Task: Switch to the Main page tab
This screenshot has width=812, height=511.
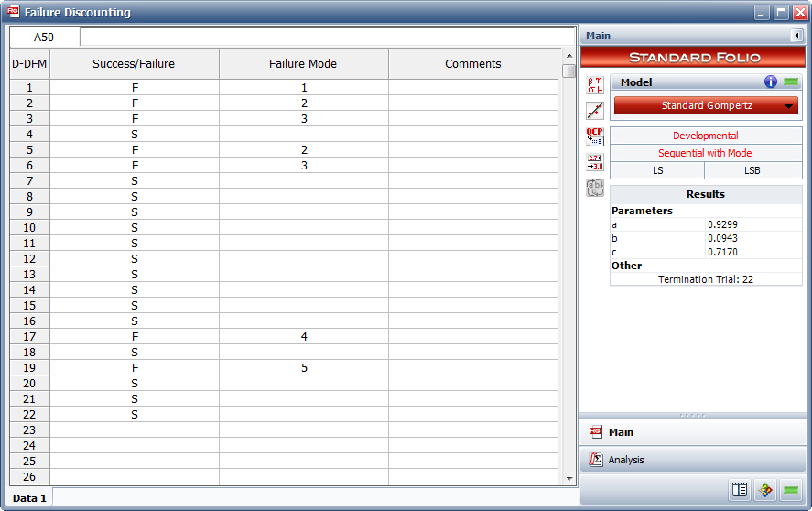Action: click(692, 432)
